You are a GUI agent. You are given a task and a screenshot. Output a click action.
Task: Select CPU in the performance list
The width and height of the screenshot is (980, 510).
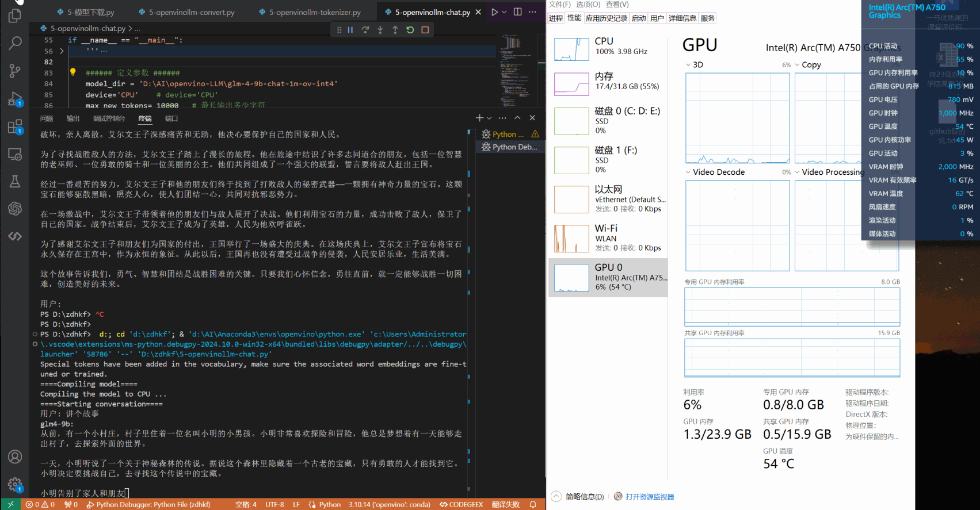click(x=608, y=49)
